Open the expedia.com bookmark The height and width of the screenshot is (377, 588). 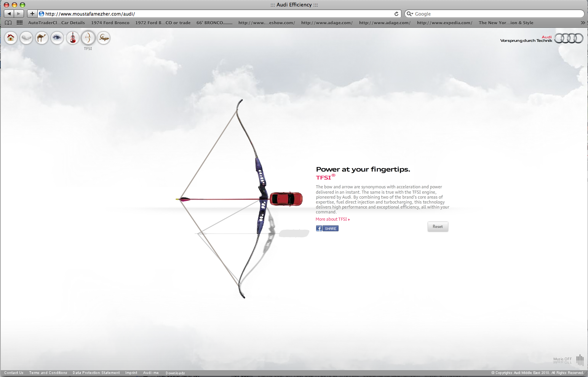coord(444,23)
